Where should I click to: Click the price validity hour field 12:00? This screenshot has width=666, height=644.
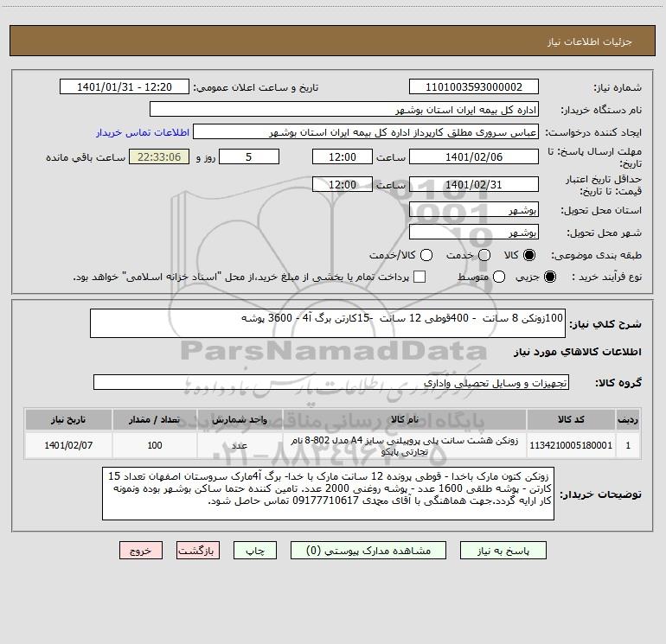pos(343,184)
